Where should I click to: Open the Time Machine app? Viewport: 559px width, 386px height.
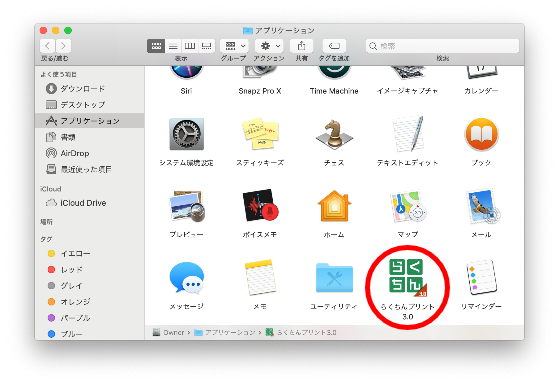(334, 73)
